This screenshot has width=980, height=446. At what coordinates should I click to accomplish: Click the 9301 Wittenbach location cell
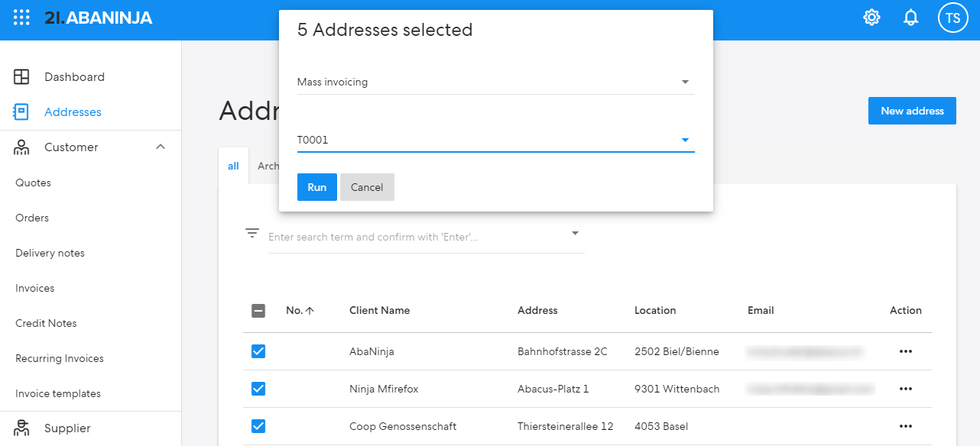pyautogui.click(x=677, y=389)
